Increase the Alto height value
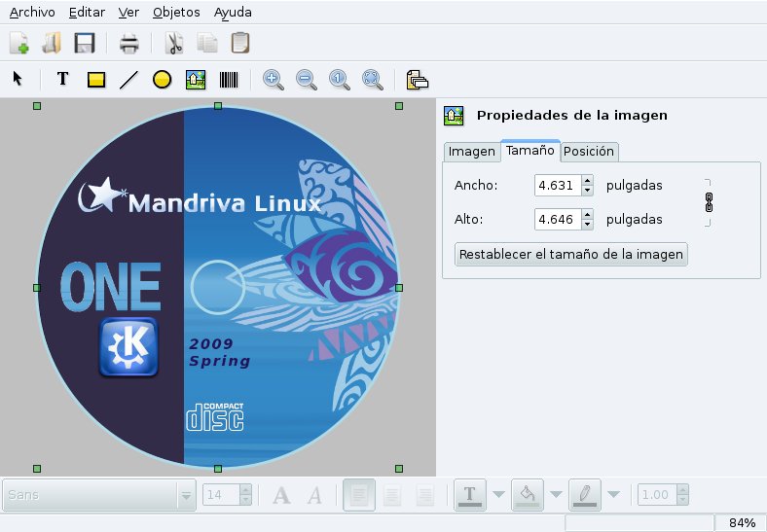Screen dimensions: 767x532 pos(588,214)
